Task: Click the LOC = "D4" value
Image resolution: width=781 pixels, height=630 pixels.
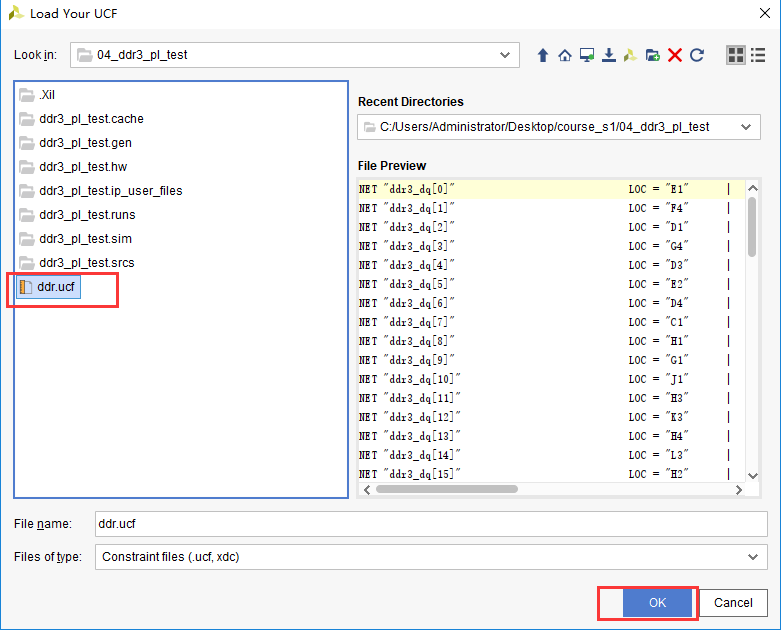Action: click(x=658, y=303)
